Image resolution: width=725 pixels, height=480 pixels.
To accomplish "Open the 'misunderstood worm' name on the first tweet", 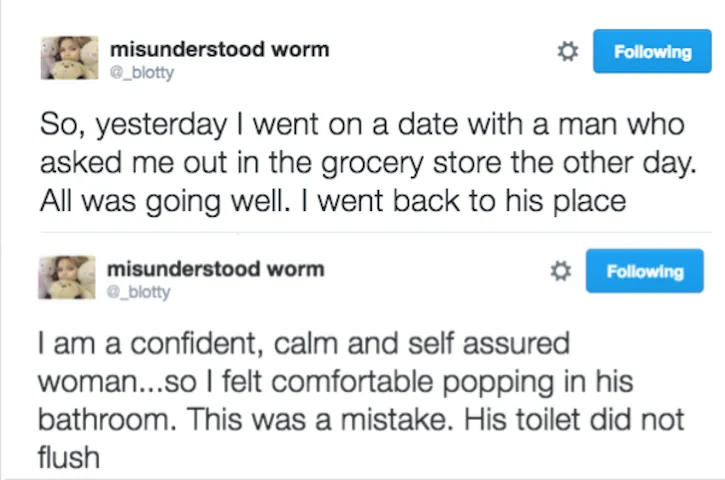I will (x=220, y=49).
